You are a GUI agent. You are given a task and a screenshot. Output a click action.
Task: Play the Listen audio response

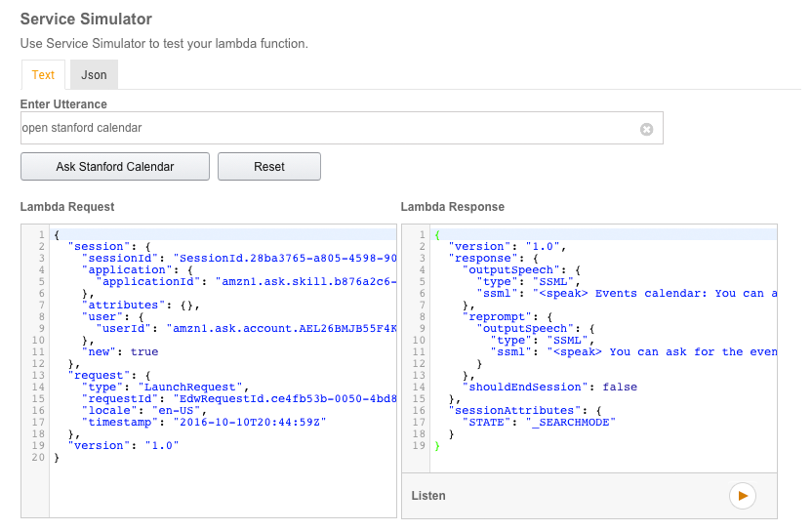click(742, 496)
